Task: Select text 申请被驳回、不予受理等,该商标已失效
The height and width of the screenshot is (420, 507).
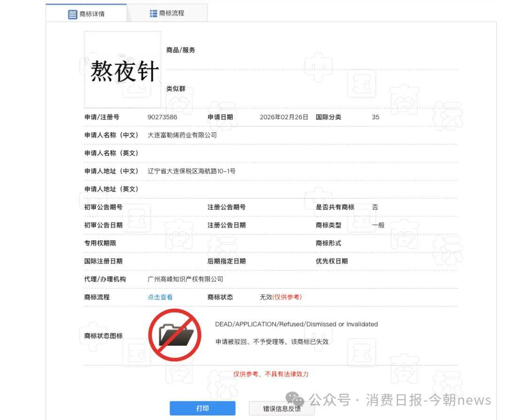Action: (x=272, y=342)
